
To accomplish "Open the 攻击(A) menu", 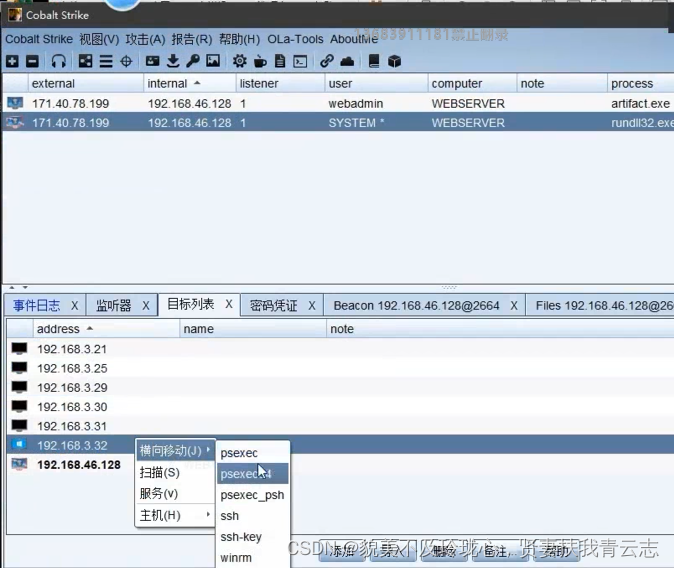I will [x=145, y=39].
